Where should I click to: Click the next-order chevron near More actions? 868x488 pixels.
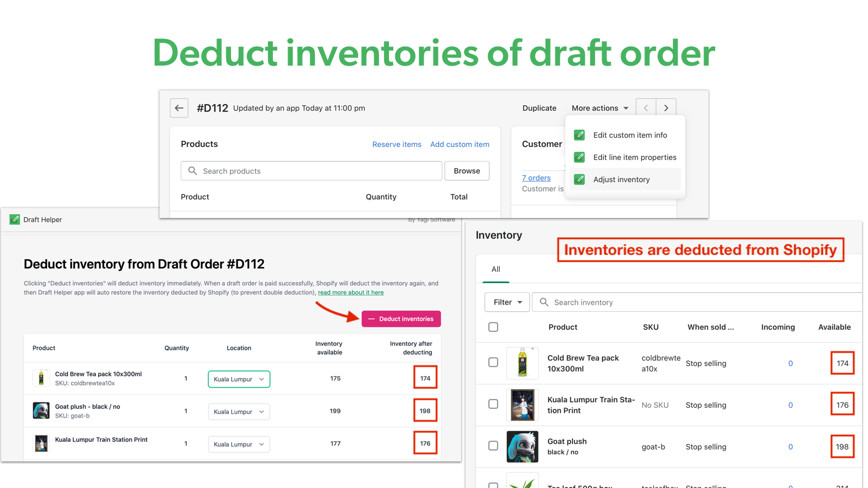[666, 108]
